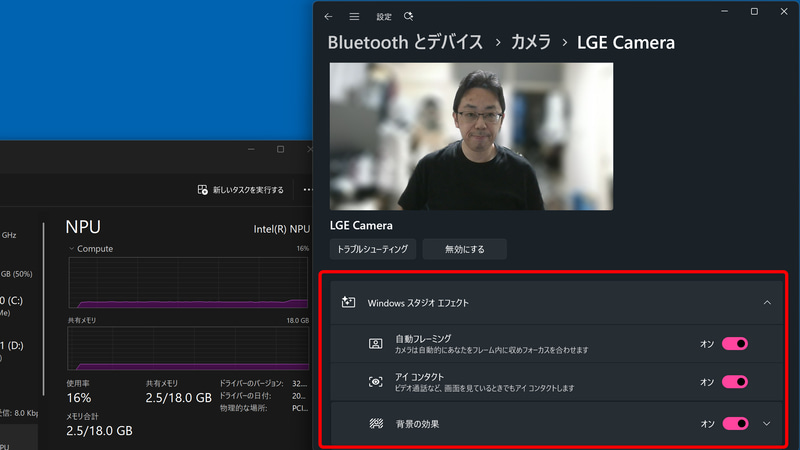Open the Settings hamburger navigation menu
This screenshot has width=800, height=450.
click(354, 16)
